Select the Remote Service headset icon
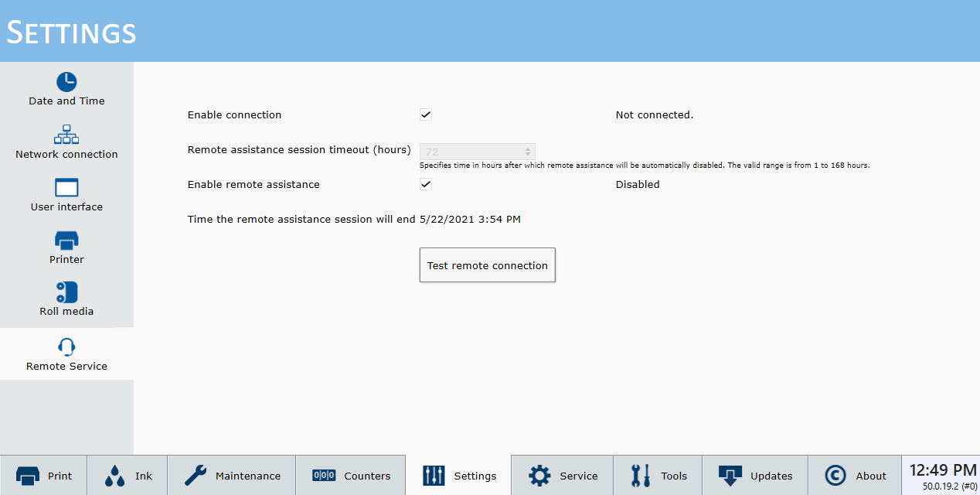Viewport: 980px width, 495px height. pos(66,346)
